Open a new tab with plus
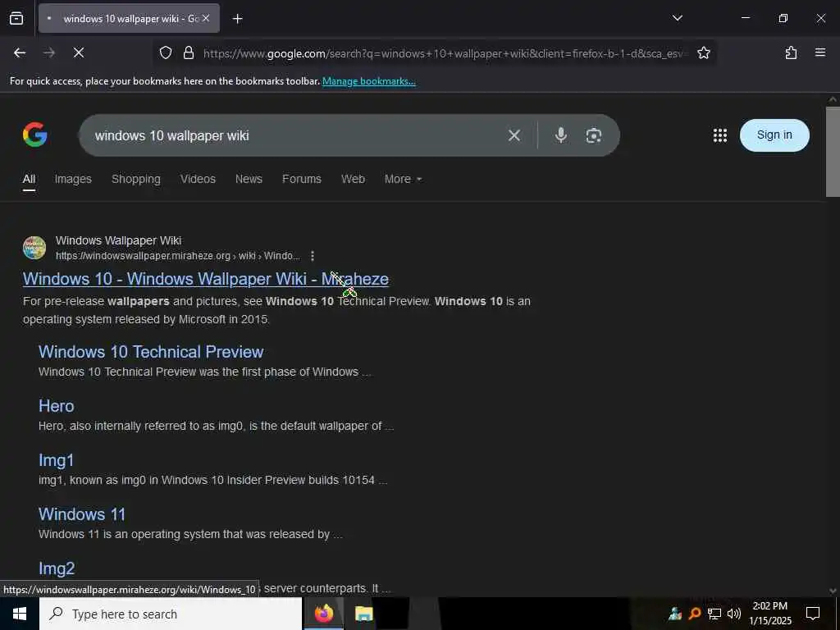840x630 pixels. pyautogui.click(x=237, y=19)
